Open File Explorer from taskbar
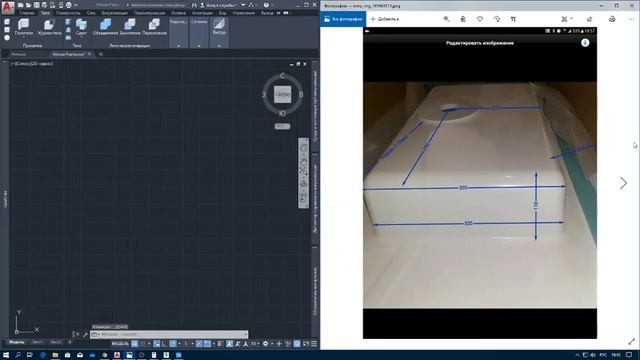 55,355
